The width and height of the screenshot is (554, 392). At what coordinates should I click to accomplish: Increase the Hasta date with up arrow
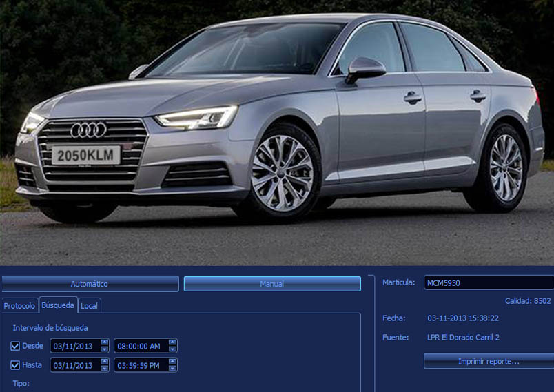pyautogui.click(x=105, y=362)
